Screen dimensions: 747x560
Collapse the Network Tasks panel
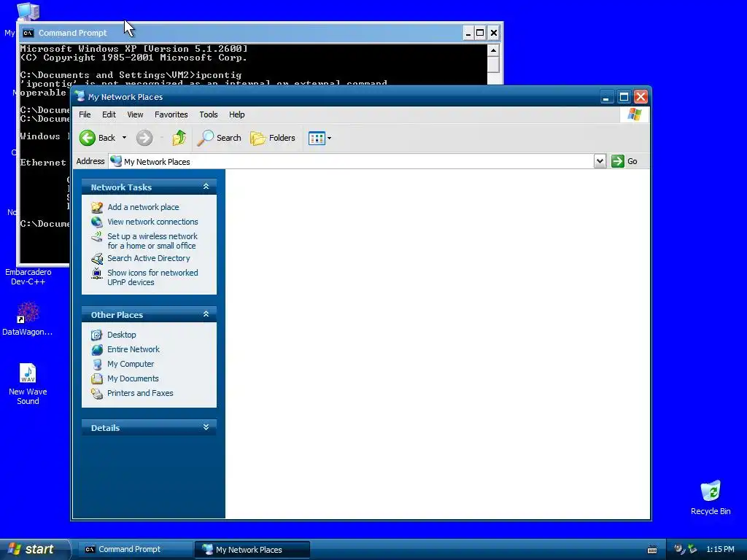(x=206, y=187)
